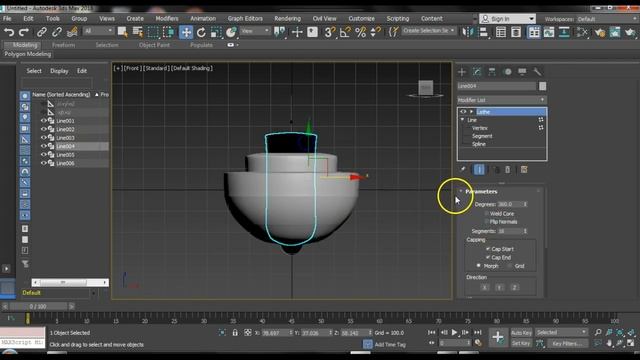Open the Customize menu
640x360 pixels.
[361, 18]
